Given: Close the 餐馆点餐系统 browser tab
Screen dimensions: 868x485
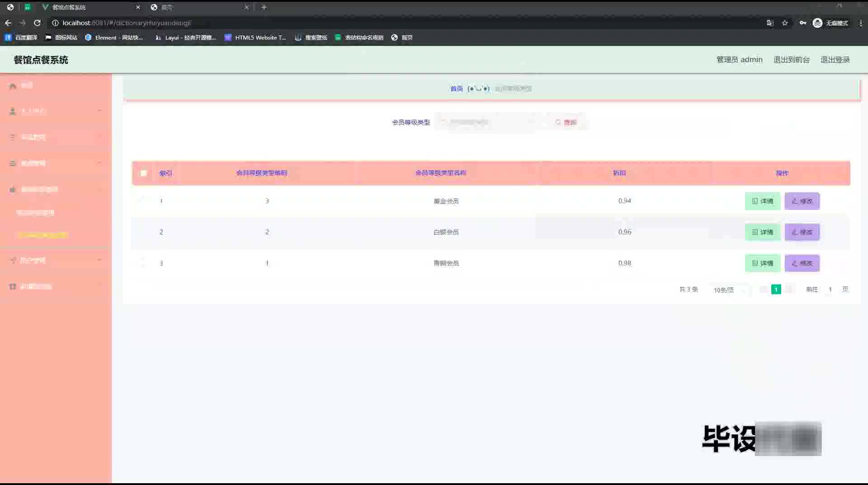Looking at the screenshot, I should click(138, 7).
